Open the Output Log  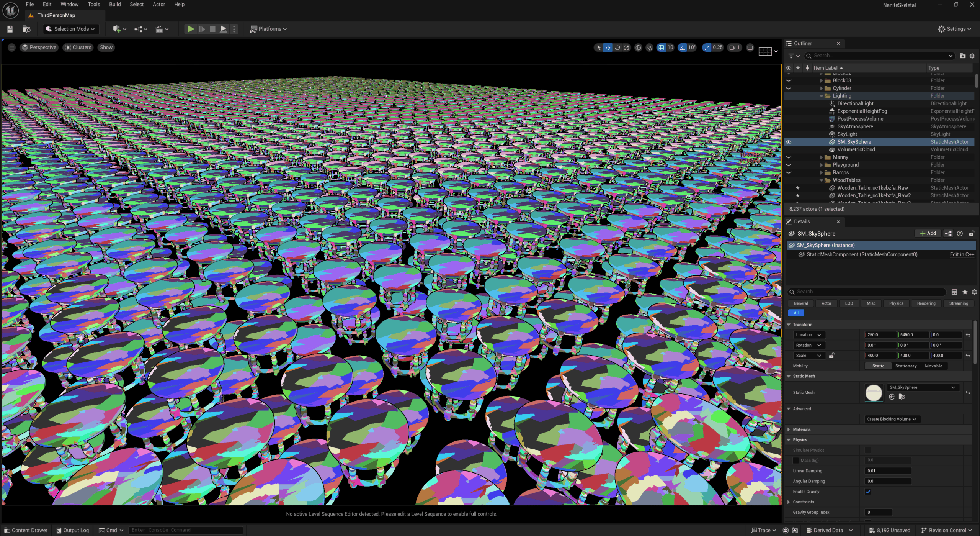coord(73,530)
